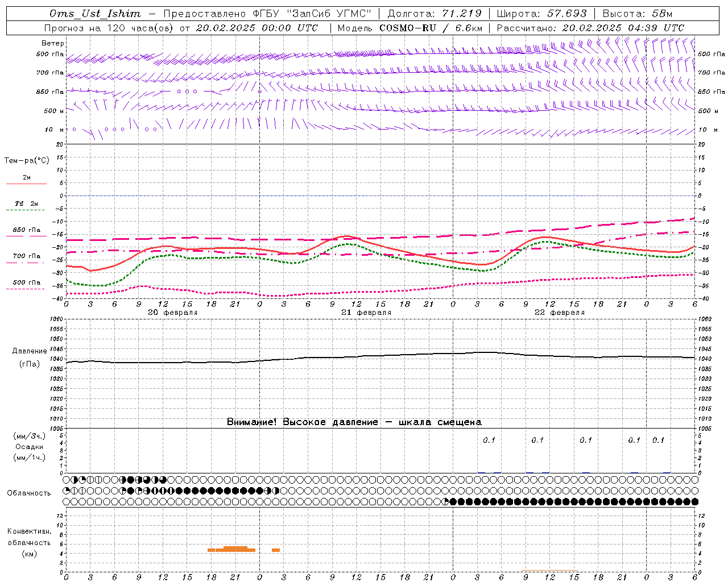Select the elevation text Высота: 58м
Screen dimensions: 728x582
click(637, 14)
